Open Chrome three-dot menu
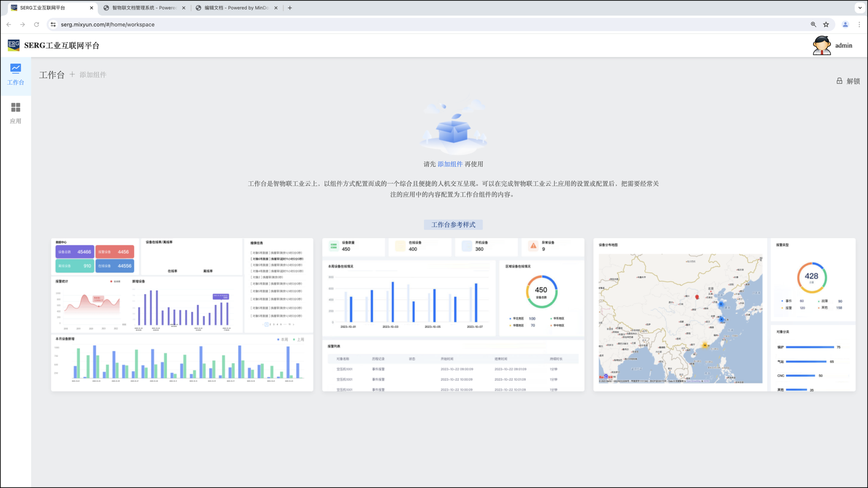This screenshot has height=488, width=868. [x=859, y=24]
